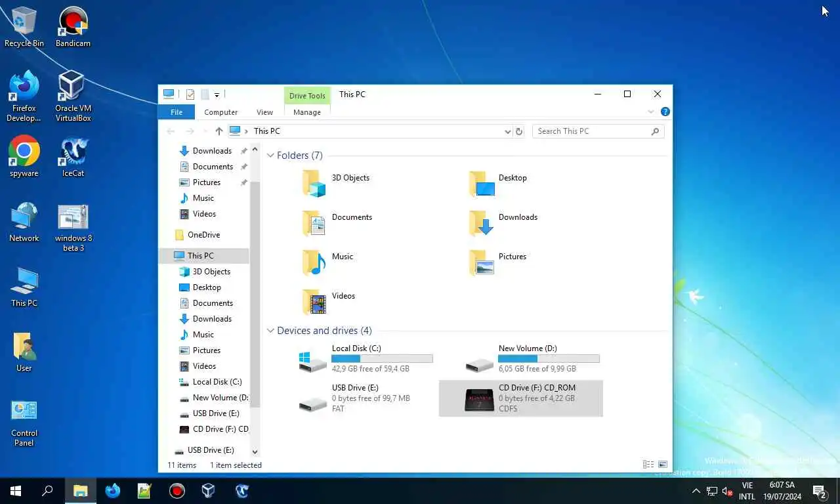
Task: Open the File menu tab
Action: (x=177, y=112)
